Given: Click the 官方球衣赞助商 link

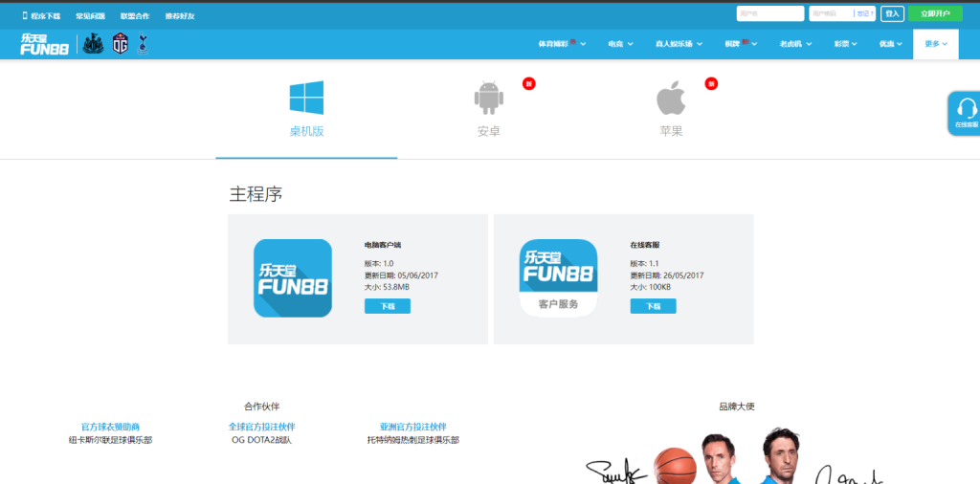Looking at the screenshot, I should (x=110, y=428).
